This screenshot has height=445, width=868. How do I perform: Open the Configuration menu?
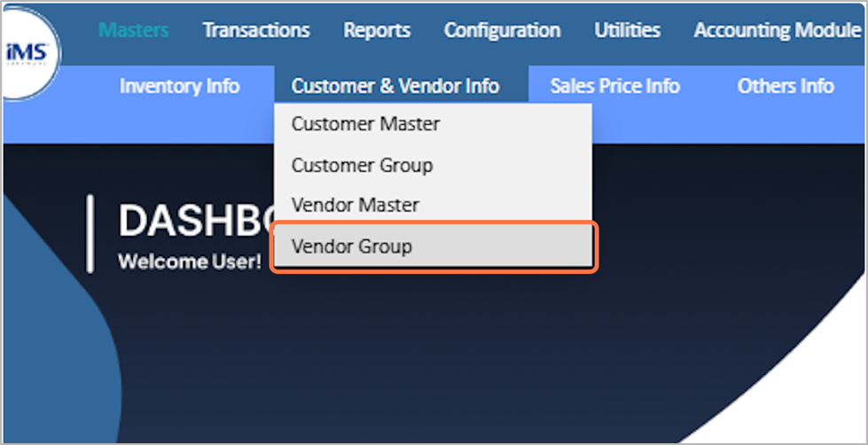click(x=502, y=30)
